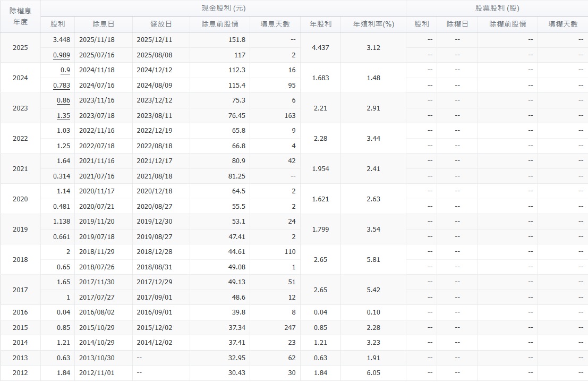
Task: Click the 除息前股價 column header
Action: (219, 24)
